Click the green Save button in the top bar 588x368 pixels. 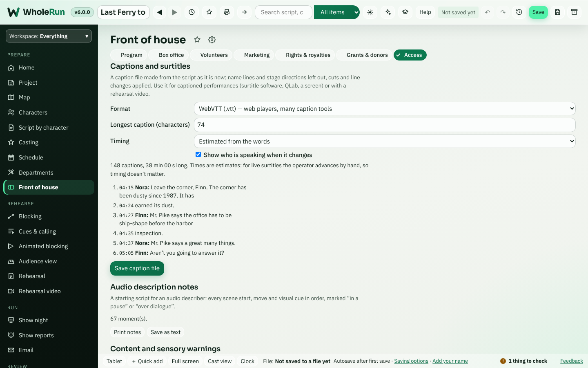coord(538,12)
